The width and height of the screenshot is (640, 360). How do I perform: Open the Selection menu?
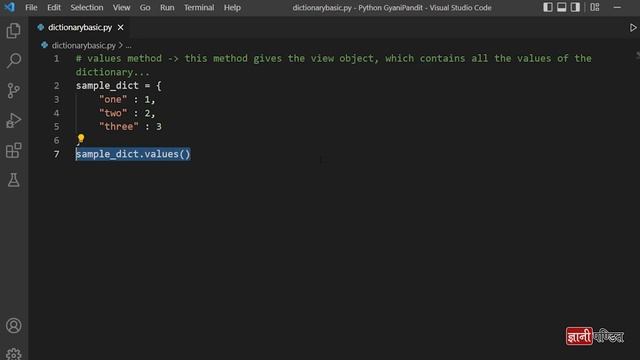pyautogui.click(x=87, y=7)
